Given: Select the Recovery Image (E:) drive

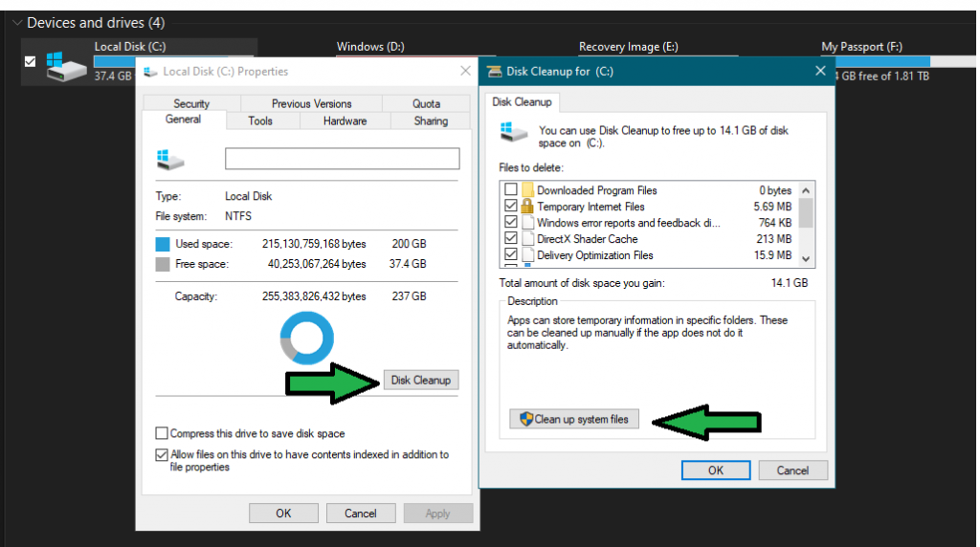Looking at the screenshot, I should coord(628,47).
